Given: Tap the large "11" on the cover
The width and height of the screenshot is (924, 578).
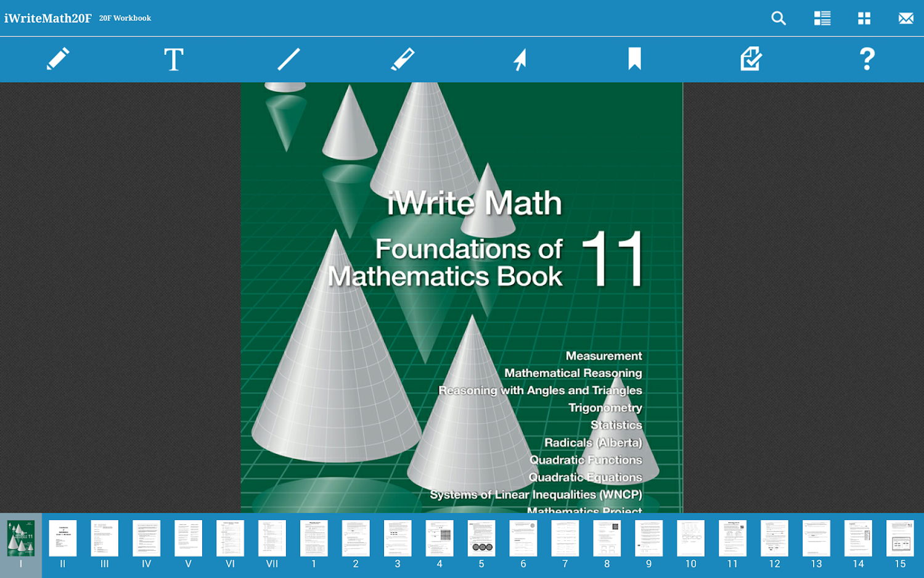Looking at the screenshot, I should 613,259.
